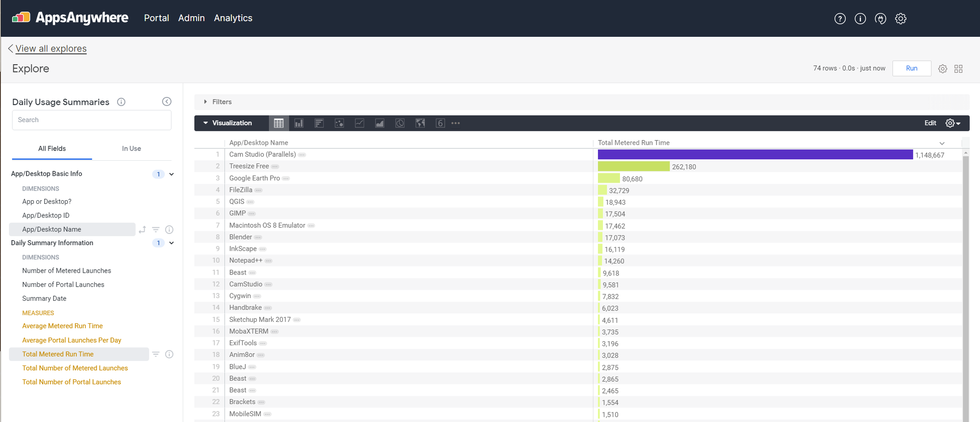
Task: Open column options chevron for Total Metered Run Time
Action: [942, 143]
